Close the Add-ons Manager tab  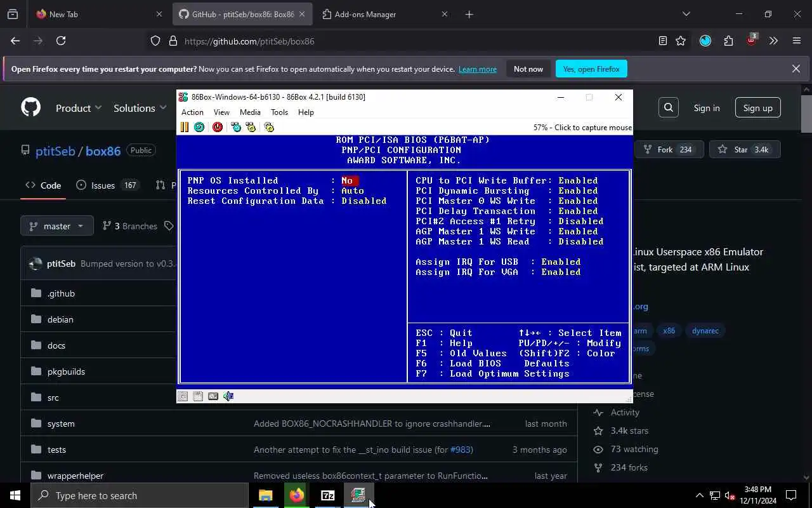[x=444, y=14]
